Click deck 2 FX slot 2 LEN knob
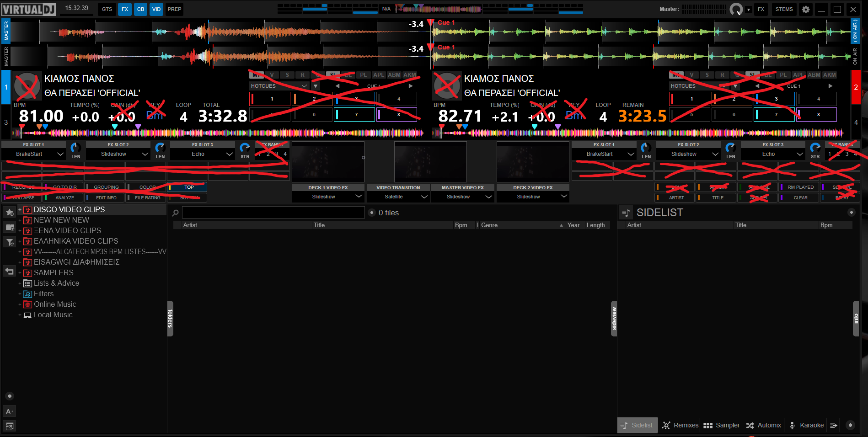This screenshot has width=868, height=437. [x=730, y=148]
